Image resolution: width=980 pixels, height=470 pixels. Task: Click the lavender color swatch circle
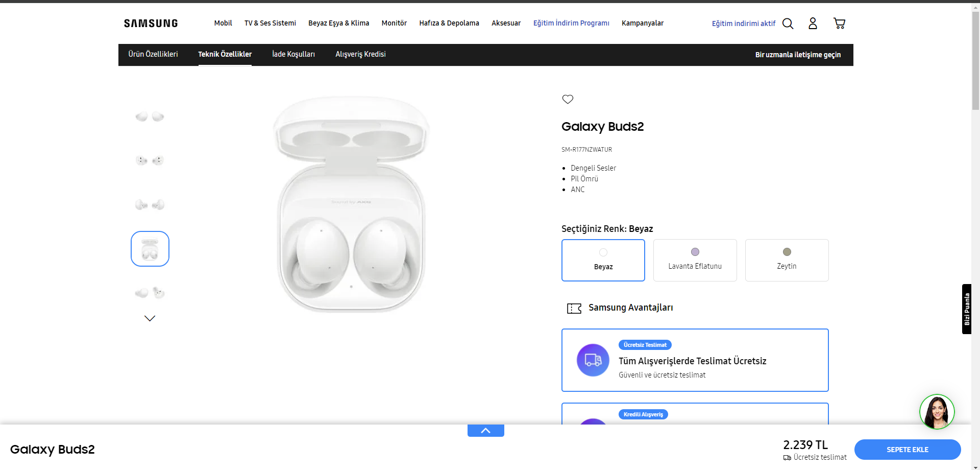pos(695,252)
